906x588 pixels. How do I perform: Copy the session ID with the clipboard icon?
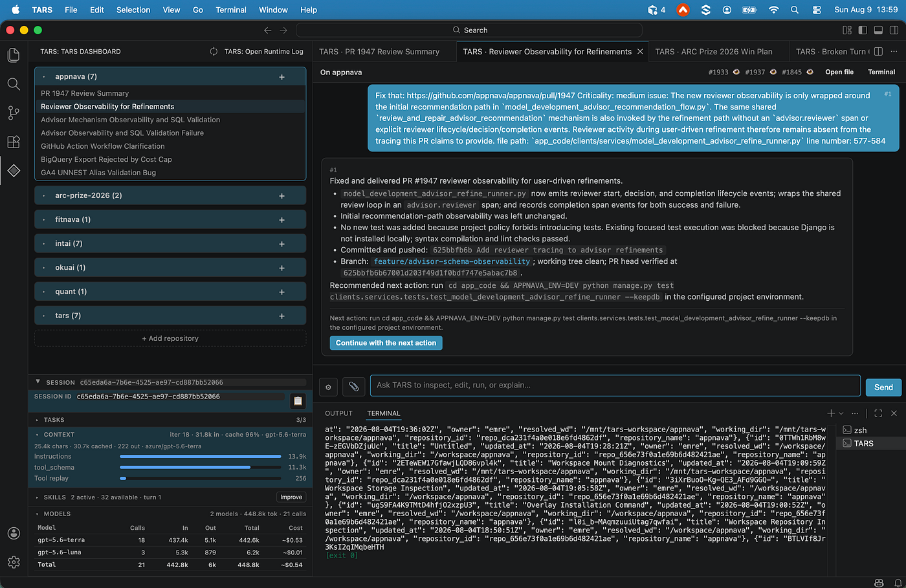298,401
